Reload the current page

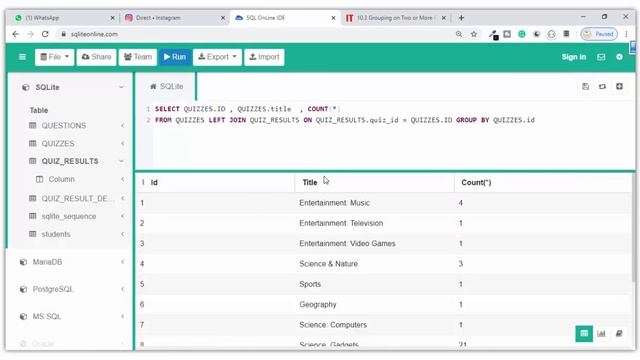coord(45,34)
